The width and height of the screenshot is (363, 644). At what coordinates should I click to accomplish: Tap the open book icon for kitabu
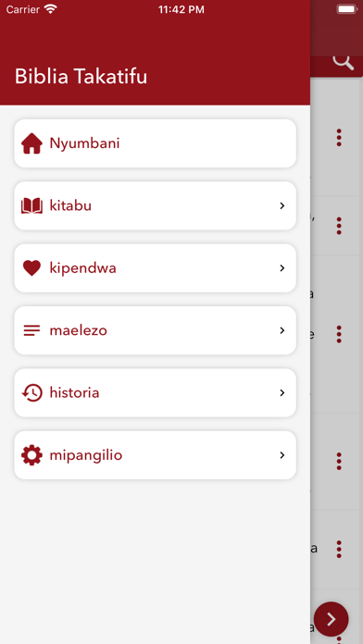point(31,205)
